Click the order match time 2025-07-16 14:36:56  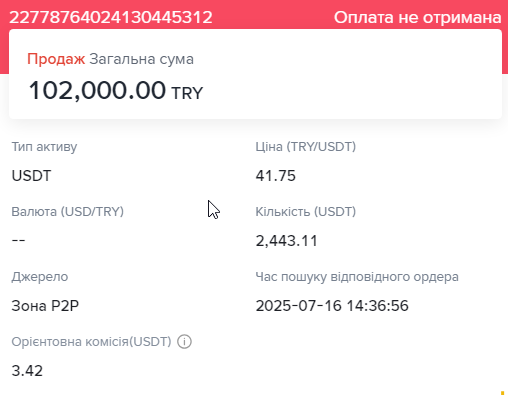click(x=332, y=306)
